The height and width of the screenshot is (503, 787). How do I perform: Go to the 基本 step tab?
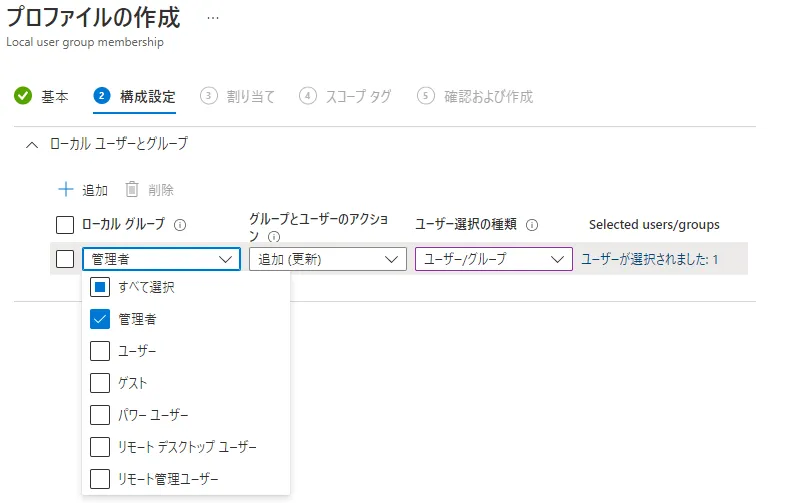pyautogui.click(x=42, y=96)
